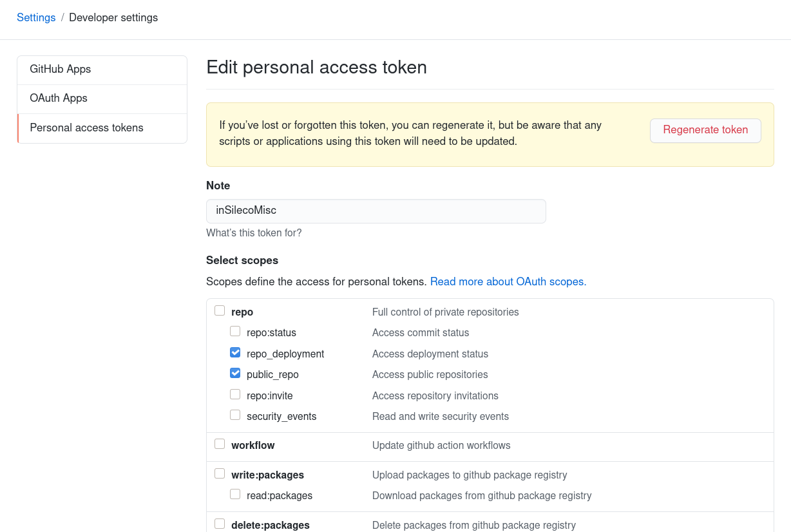Screen dimensions: 791x532
Task: Enable the repo:invite scope
Action: (x=235, y=394)
